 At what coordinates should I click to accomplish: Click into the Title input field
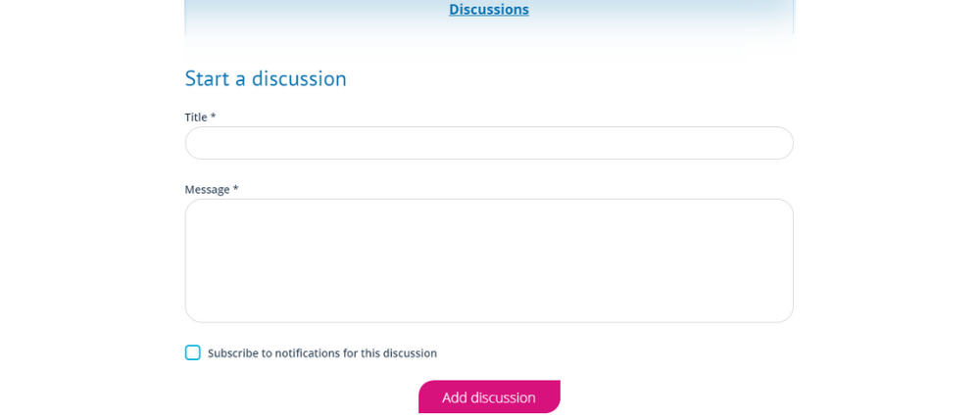(x=489, y=143)
